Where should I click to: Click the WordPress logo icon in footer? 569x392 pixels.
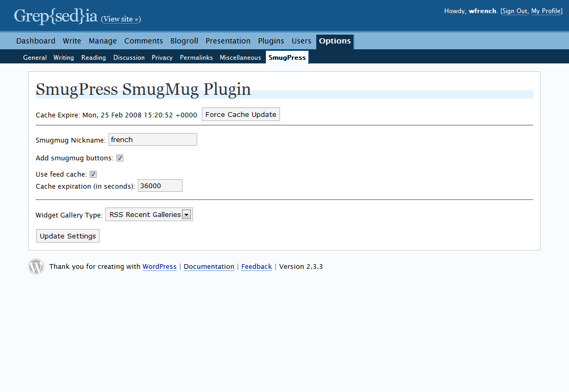click(36, 267)
